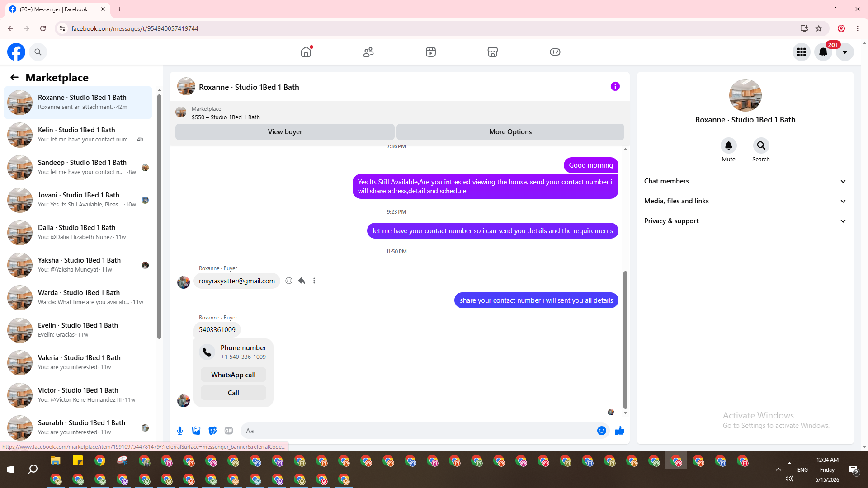Reply to the roxyrasyatter email message
This screenshot has height=488, width=868.
302,281
